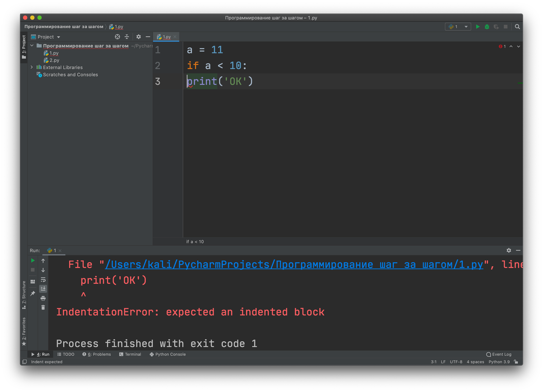The width and height of the screenshot is (543, 392).
Task: Hide the Project tool window
Action: click(148, 37)
